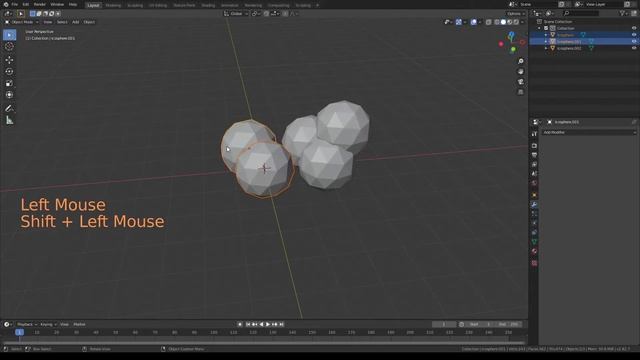Open the Global transform orientation dropdown
Image resolution: width=640 pixels, height=360 pixels.
click(236, 13)
